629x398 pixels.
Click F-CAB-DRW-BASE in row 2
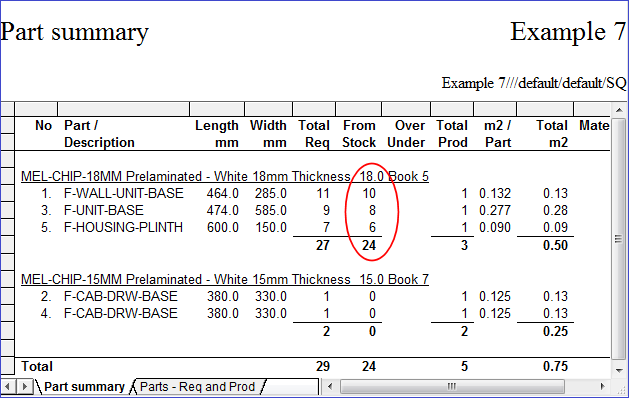coord(120,296)
